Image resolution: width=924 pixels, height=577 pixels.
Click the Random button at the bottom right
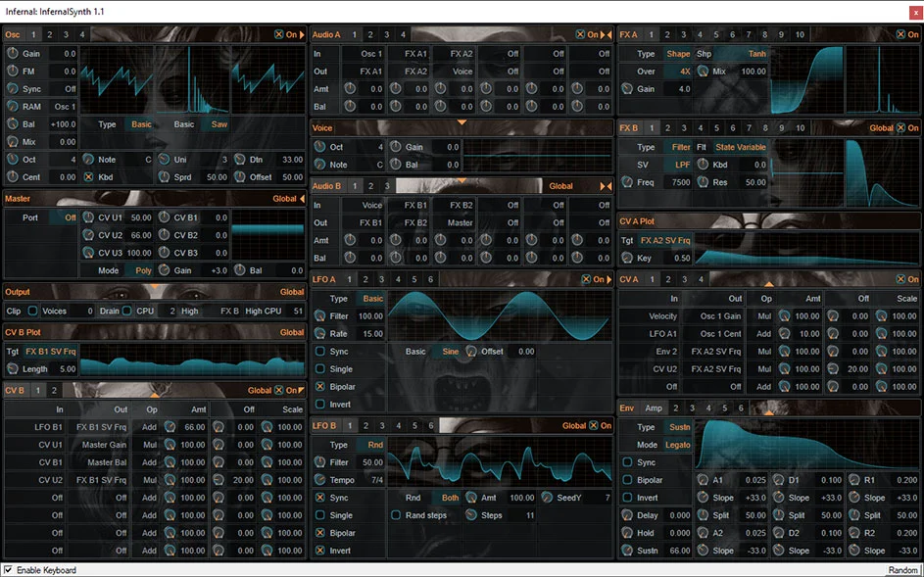902,569
